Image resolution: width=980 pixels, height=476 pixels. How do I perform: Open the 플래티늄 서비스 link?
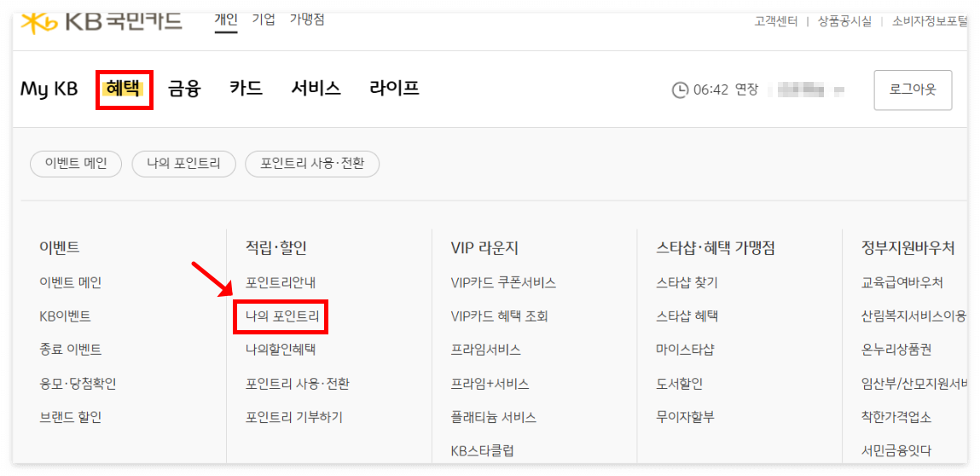493,417
